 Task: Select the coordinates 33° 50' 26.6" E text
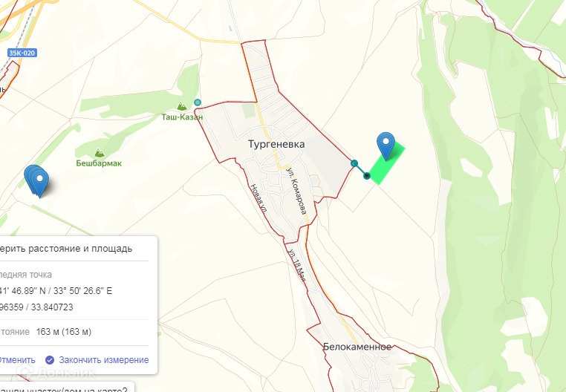point(82,290)
